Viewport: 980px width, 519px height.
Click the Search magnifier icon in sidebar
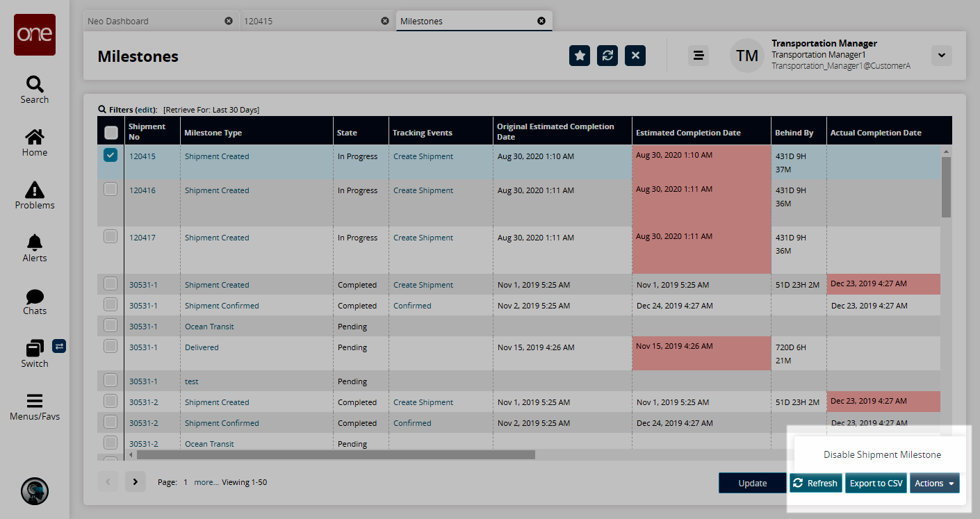tap(35, 85)
